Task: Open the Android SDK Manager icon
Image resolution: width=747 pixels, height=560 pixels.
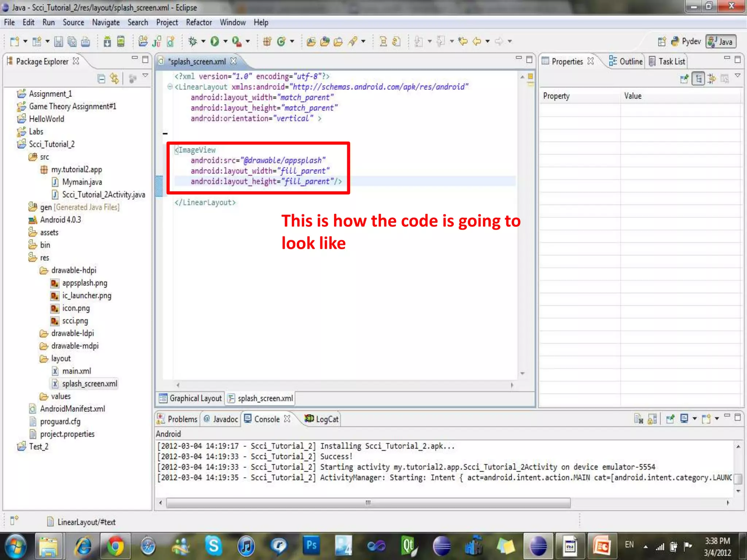Action: pyautogui.click(x=107, y=42)
